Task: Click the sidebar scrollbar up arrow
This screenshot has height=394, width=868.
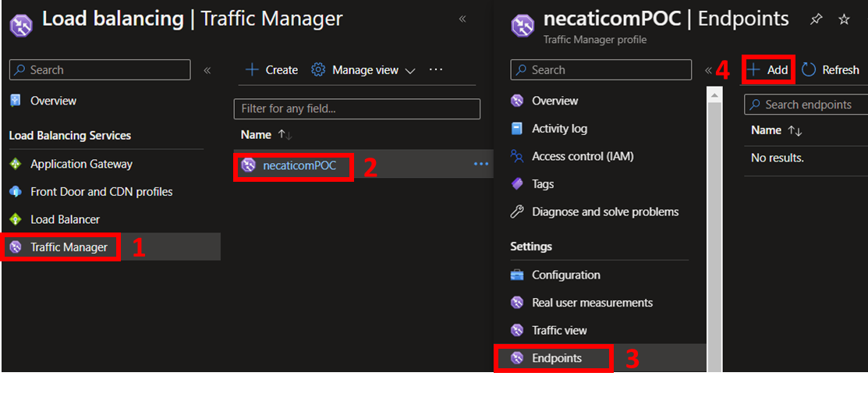Action: pos(714,95)
